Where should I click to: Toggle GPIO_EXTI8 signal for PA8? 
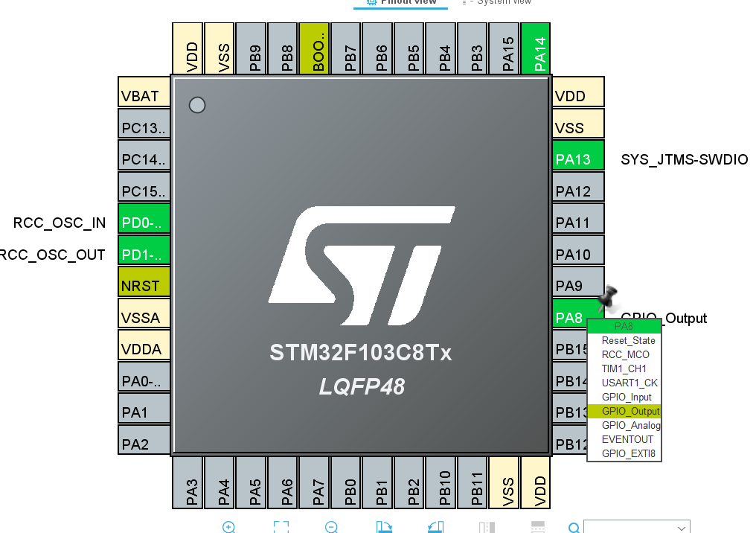coord(624,453)
